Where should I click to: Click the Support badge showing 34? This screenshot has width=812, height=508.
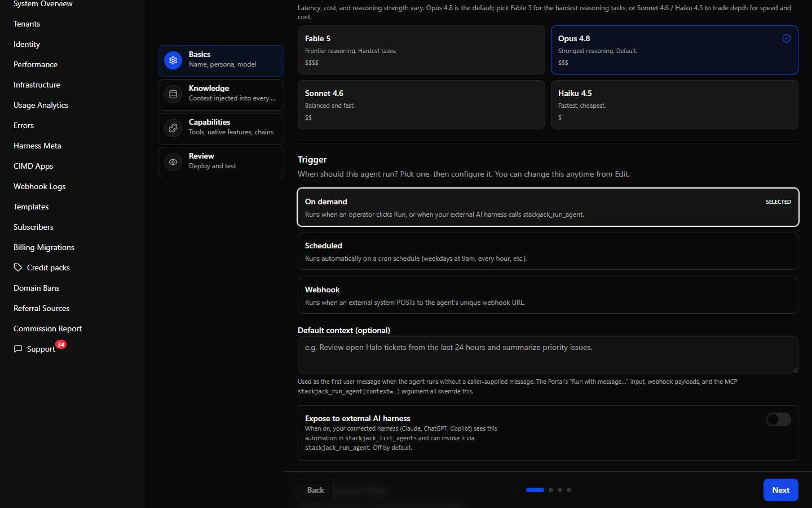(61, 344)
